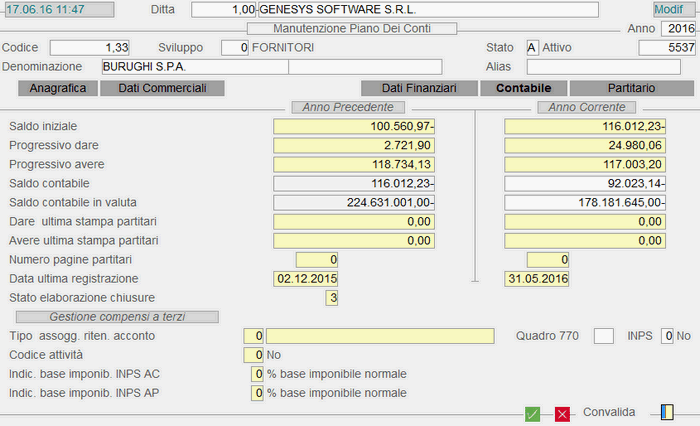The image size is (700, 426).
Task: Click the INPS flag field
Action: [x=668, y=336]
